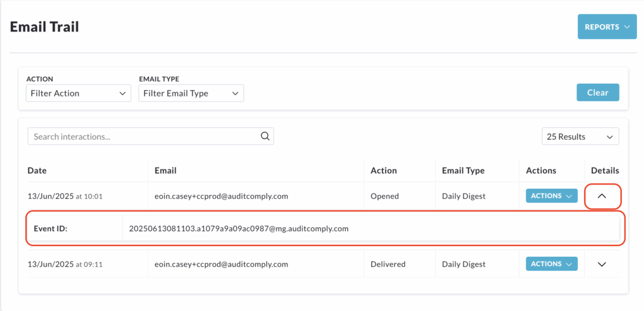Click the Email column header
644x311 pixels.
(x=165, y=171)
